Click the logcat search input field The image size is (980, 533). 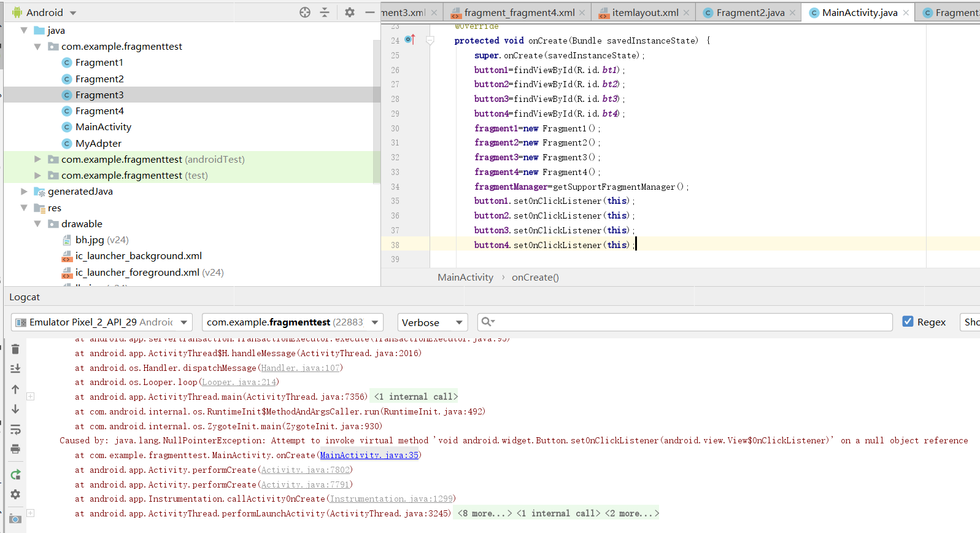685,322
